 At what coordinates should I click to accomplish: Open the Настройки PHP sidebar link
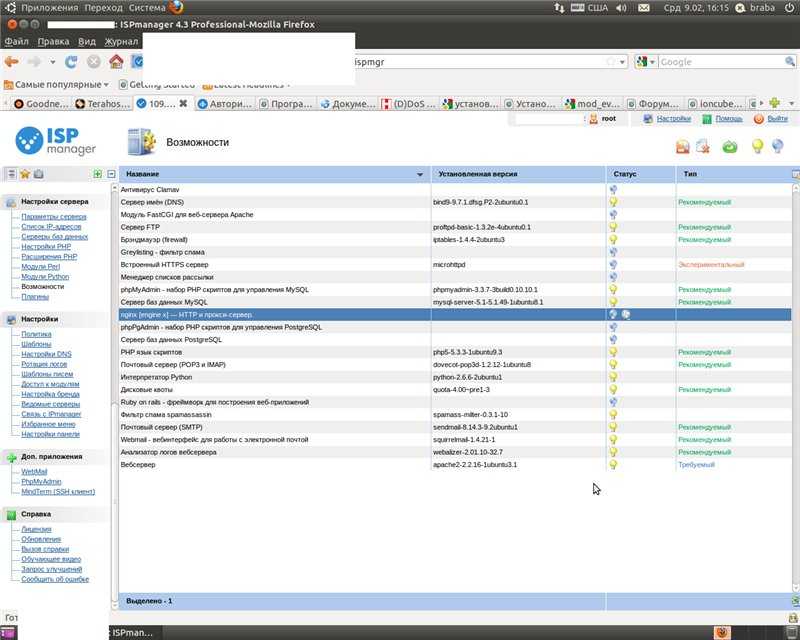tap(46, 247)
